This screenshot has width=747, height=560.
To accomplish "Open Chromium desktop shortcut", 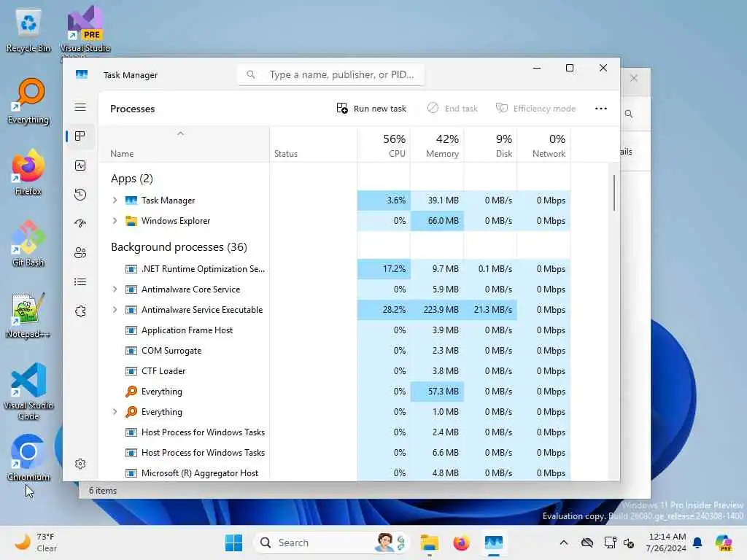I will point(28,458).
